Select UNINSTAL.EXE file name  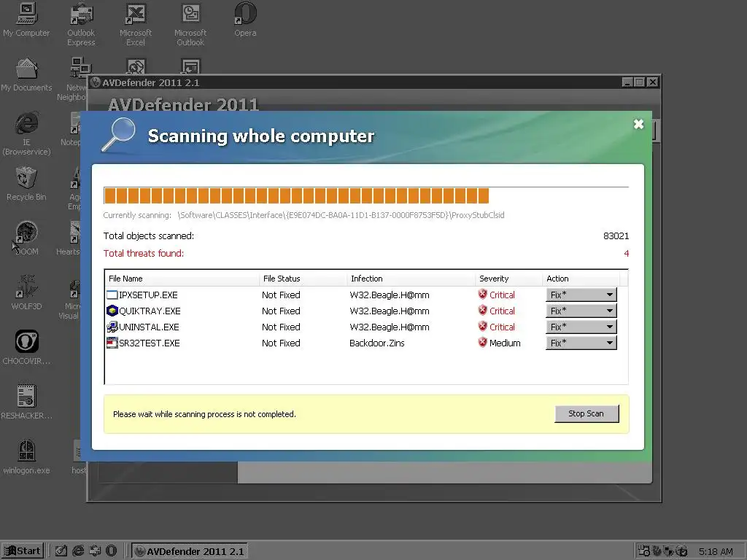pyautogui.click(x=149, y=327)
